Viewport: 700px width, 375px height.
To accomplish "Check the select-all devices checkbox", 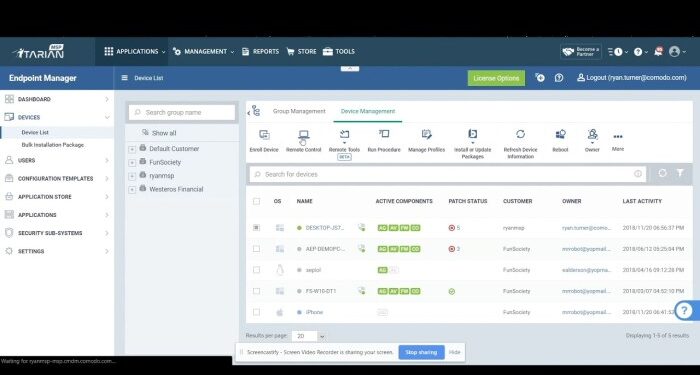I will pos(256,201).
